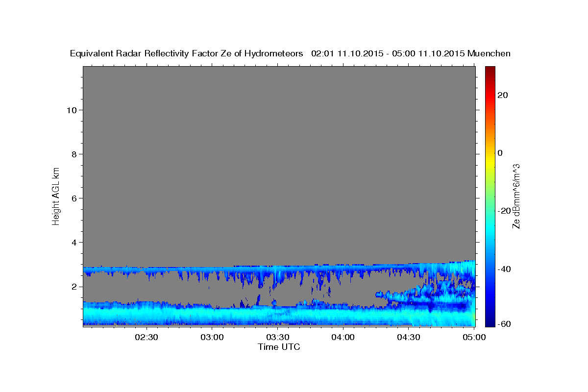Click the height tick label 10

pos(72,110)
